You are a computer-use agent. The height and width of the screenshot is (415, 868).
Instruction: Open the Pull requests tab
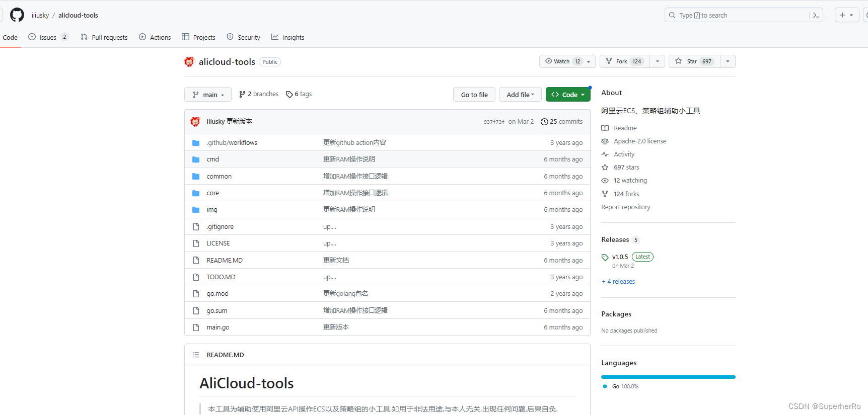(104, 37)
